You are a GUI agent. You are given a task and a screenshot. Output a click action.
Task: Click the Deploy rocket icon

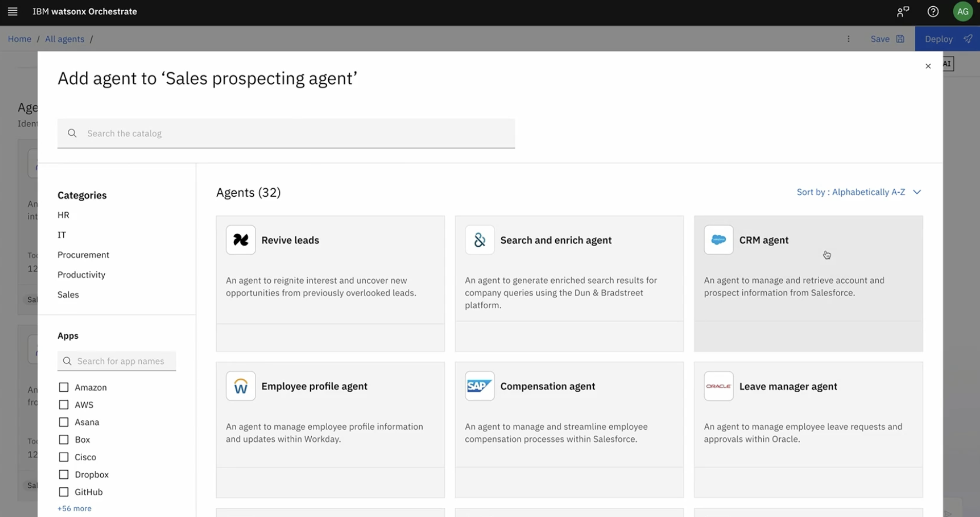(x=968, y=39)
